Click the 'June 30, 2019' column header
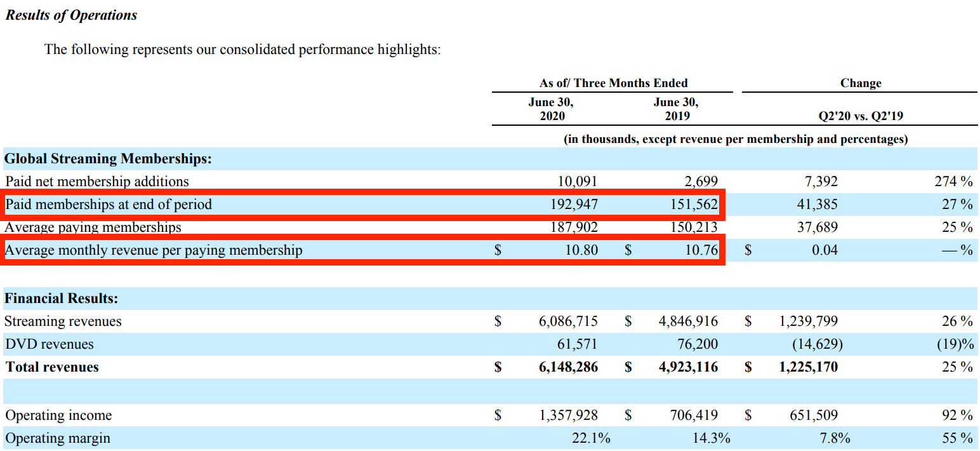Viewport: 980px width, 451px height. point(675,109)
